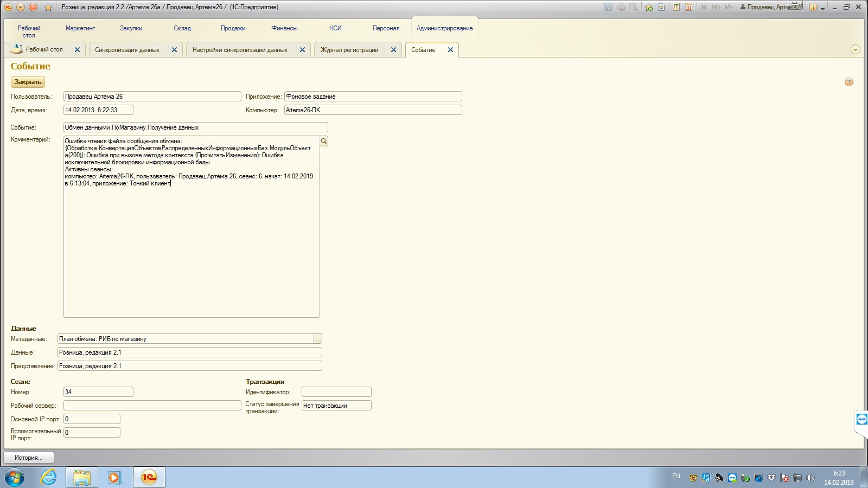This screenshot has width=868, height=488.
Task: Click the Идентификатор transaction field
Action: [336, 392]
